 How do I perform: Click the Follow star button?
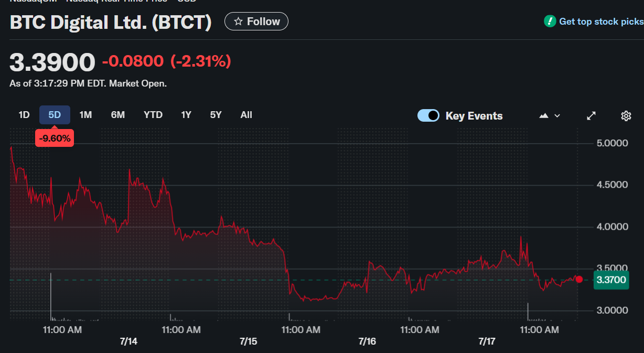[x=256, y=22]
